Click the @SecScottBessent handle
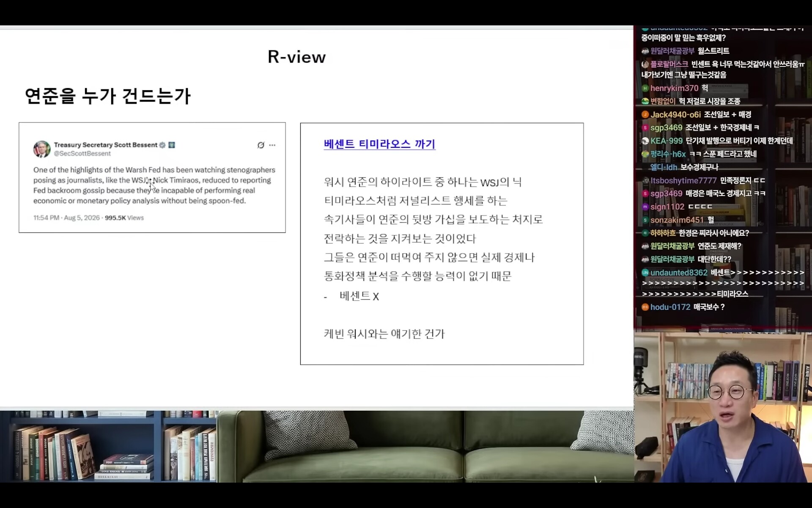The width and height of the screenshot is (812, 508). point(82,154)
